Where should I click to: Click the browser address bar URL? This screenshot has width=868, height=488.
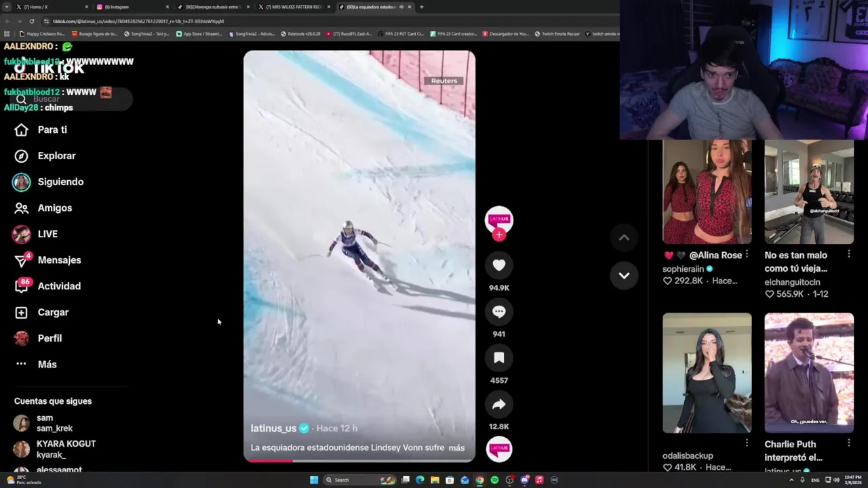[x=138, y=21]
